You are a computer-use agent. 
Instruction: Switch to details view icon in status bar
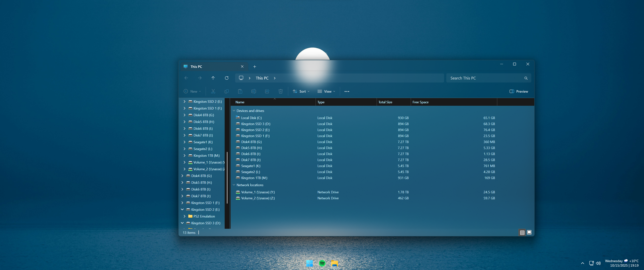pos(522,232)
